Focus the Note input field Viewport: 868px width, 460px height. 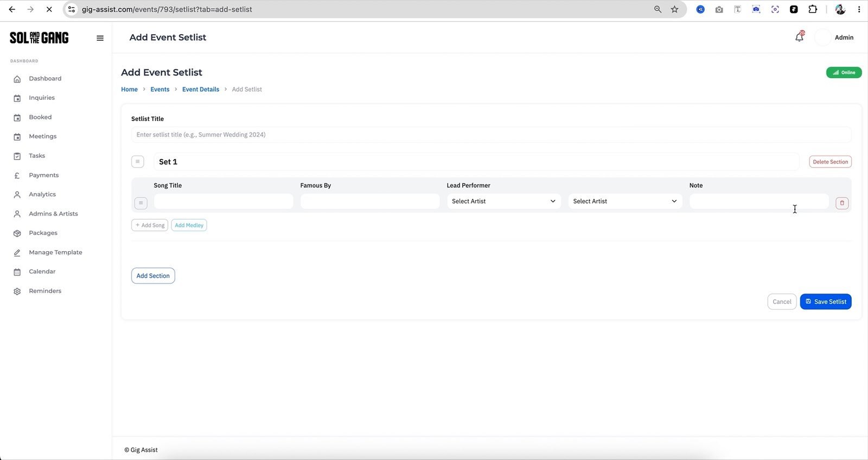click(759, 201)
